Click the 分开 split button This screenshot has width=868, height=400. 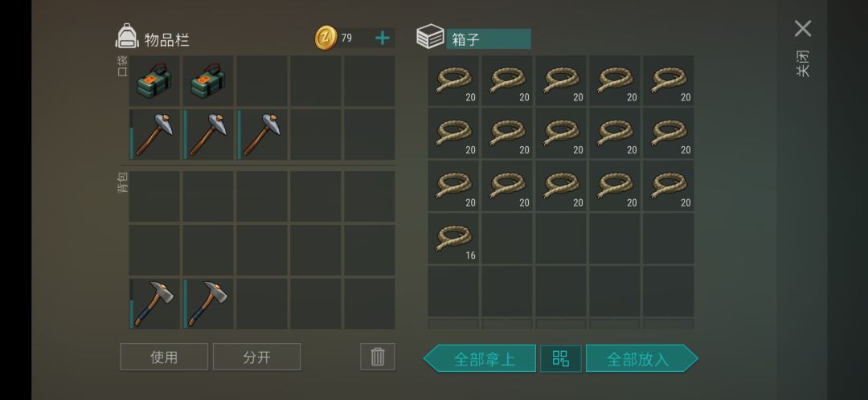pyautogui.click(x=257, y=357)
